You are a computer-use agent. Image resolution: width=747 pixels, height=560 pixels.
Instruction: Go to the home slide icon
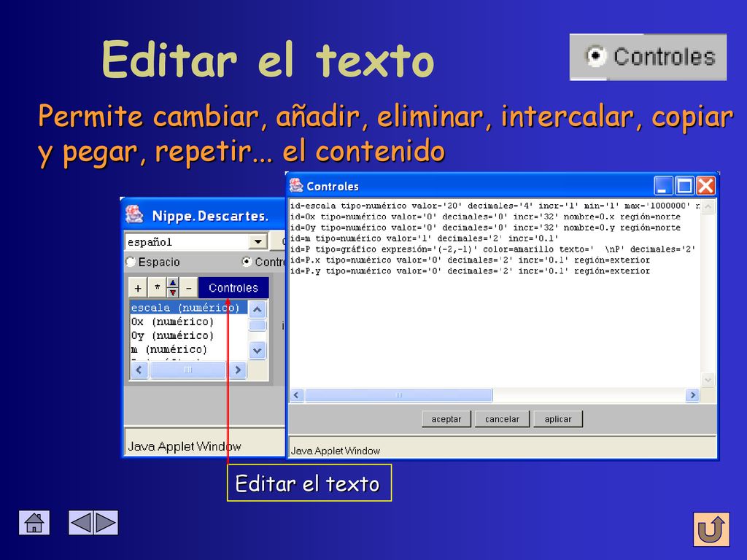(34, 522)
